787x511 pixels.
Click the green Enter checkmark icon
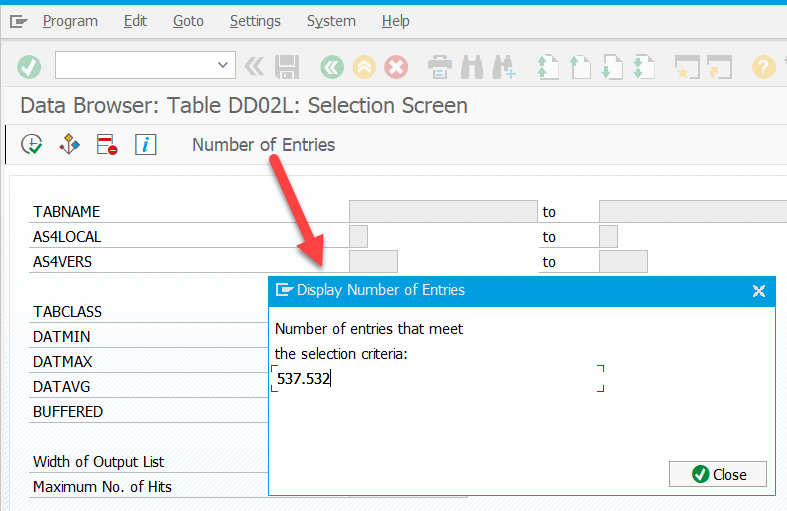pos(29,67)
